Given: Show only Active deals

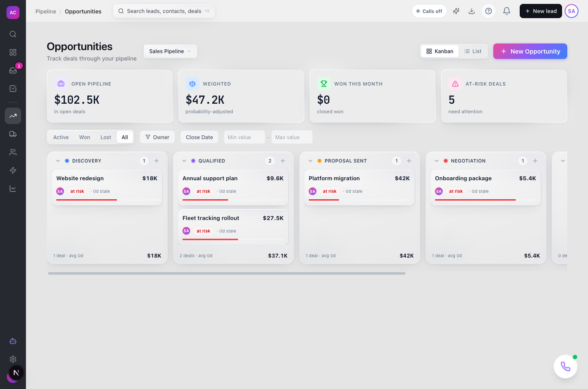Looking at the screenshot, I should pos(61,137).
